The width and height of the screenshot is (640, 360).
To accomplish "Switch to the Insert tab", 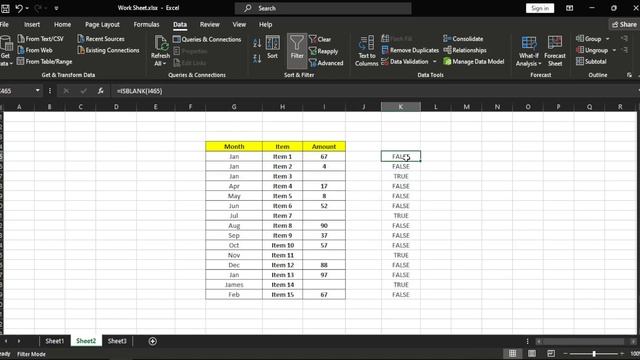I will coord(32,24).
